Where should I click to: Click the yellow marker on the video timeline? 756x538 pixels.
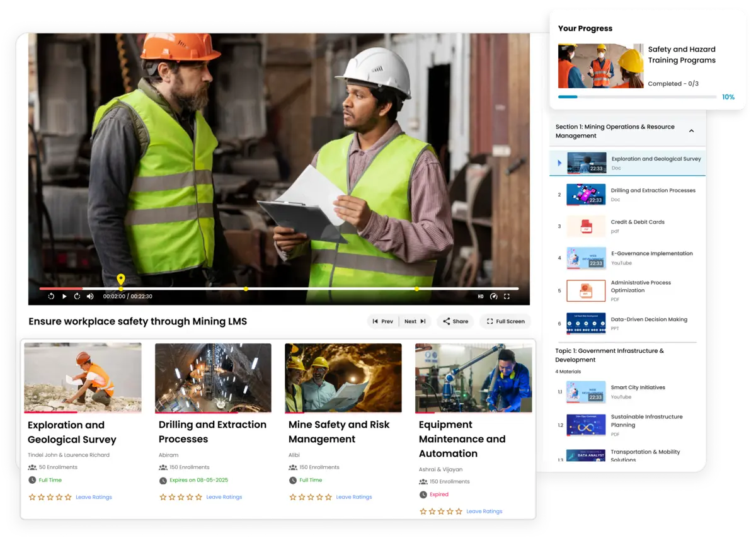tap(120, 278)
